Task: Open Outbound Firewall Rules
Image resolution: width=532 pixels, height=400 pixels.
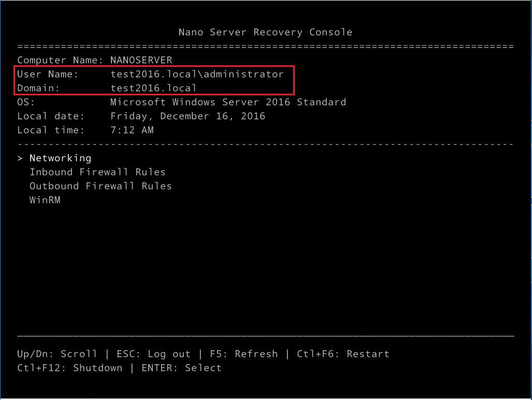Action: click(100, 186)
